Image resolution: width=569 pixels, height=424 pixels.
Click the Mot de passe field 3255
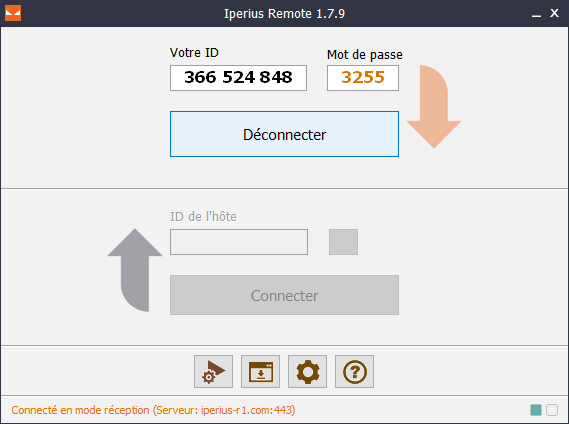(363, 78)
